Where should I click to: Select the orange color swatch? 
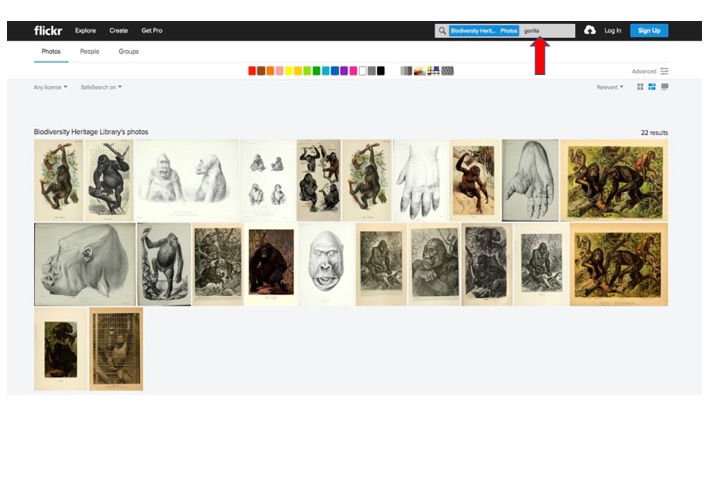[x=270, y=71]
